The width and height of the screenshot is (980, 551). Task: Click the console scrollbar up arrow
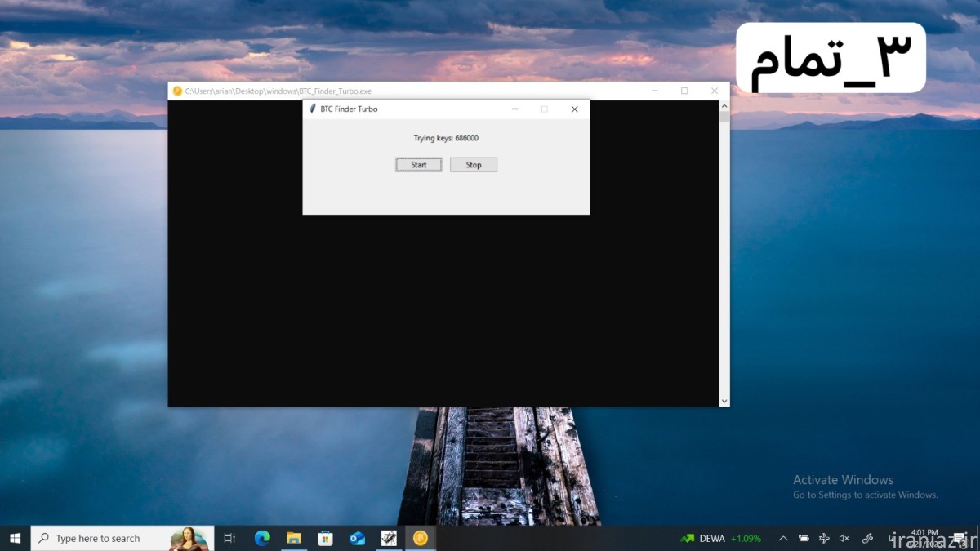coord(724,106)
